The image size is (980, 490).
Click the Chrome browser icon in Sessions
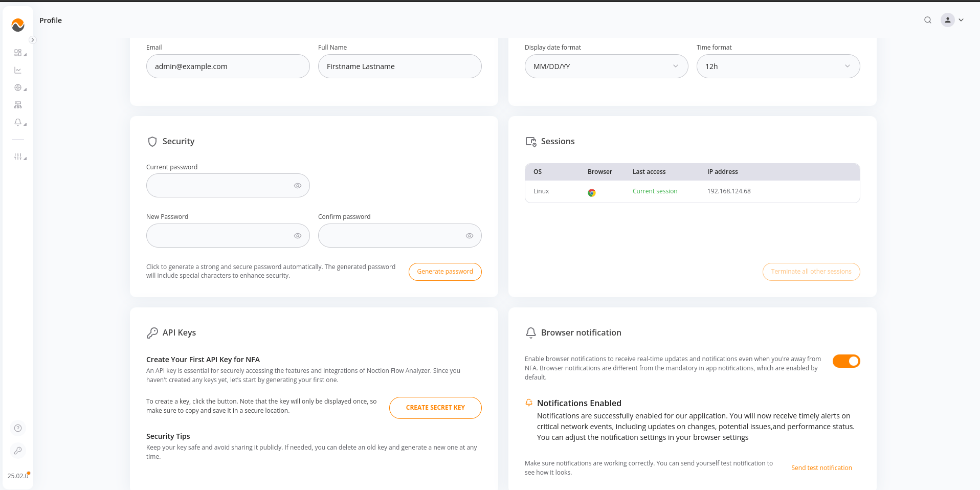click(592, 192)
